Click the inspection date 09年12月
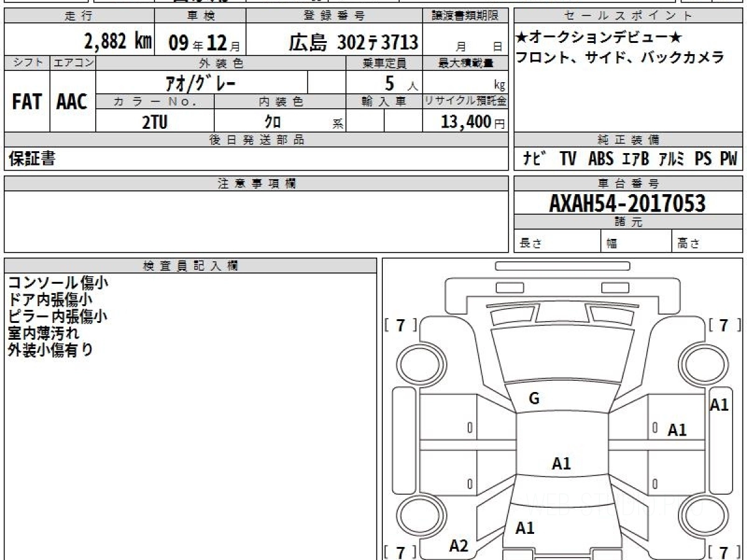 (204, 43)
